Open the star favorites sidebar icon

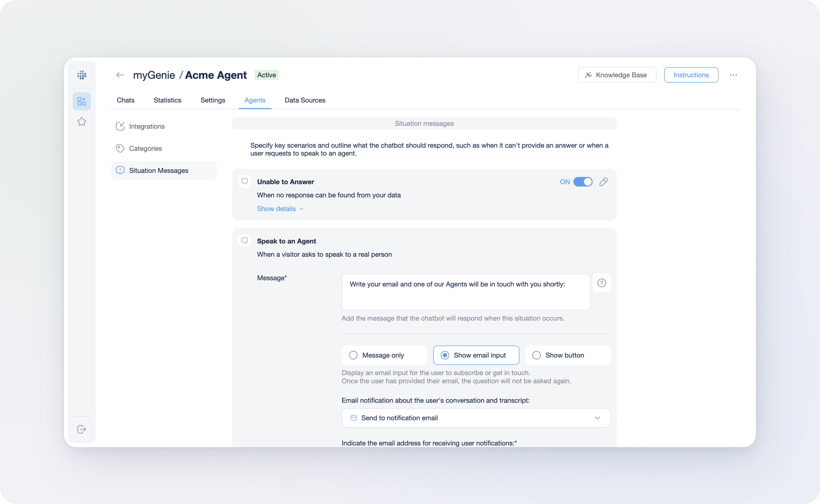coord(82,122)
